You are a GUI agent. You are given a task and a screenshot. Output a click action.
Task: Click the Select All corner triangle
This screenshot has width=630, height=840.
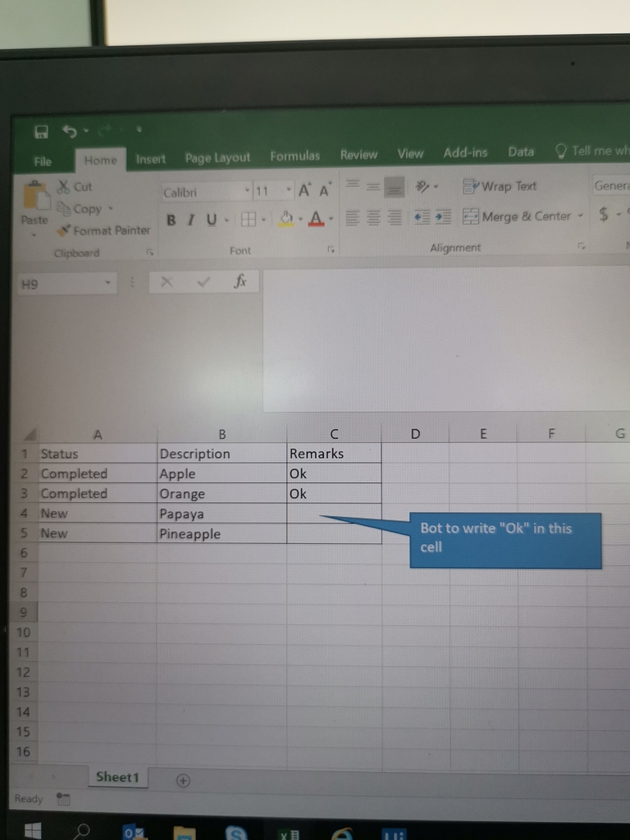(x=30, y=434)
